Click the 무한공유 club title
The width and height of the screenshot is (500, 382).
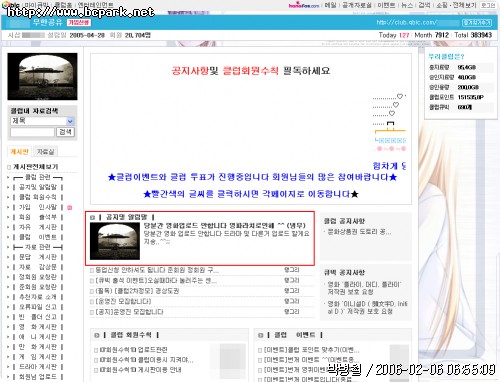48,22
